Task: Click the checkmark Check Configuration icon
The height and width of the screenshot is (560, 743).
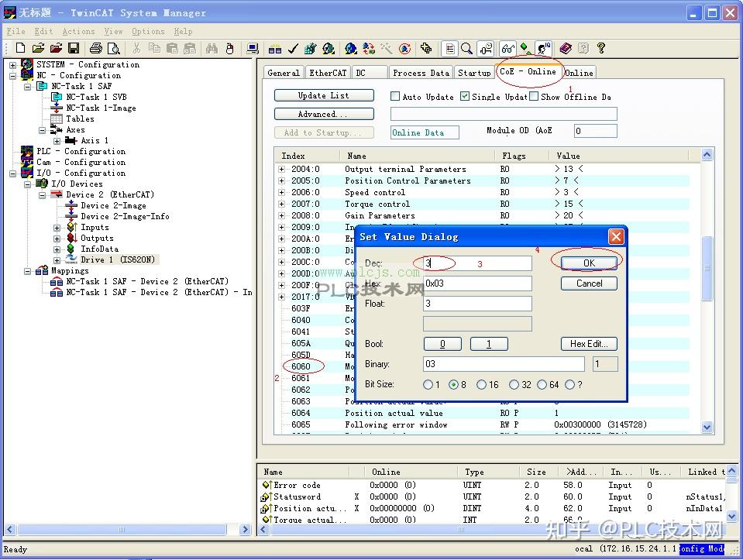Action: coord(293,49)
